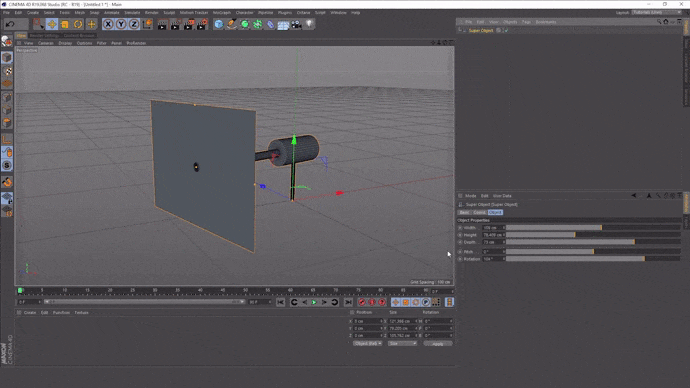Click the Undo arrow icon
Viewport: 690px width, 388px height.
click(x=11, y=24)
